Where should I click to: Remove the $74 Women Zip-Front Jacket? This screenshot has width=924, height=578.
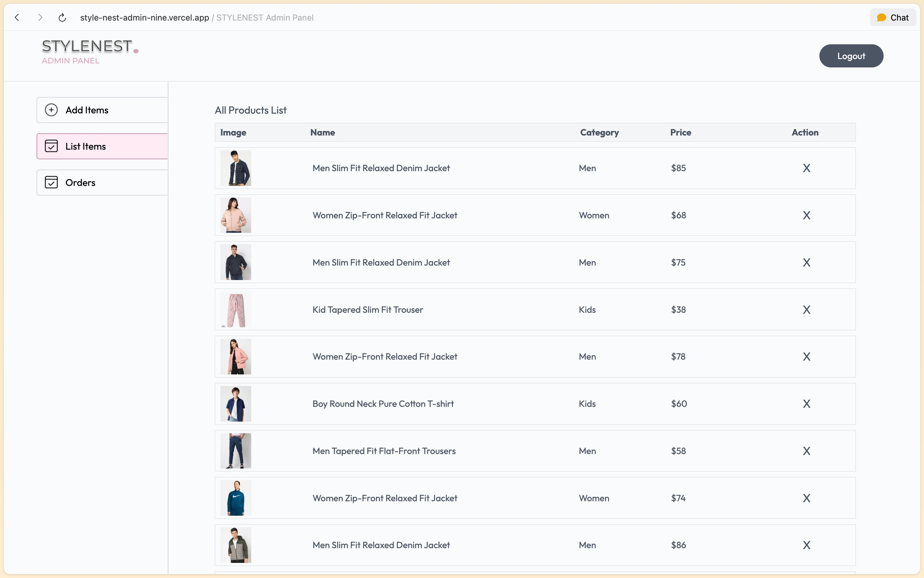click(x=806, y=498)
